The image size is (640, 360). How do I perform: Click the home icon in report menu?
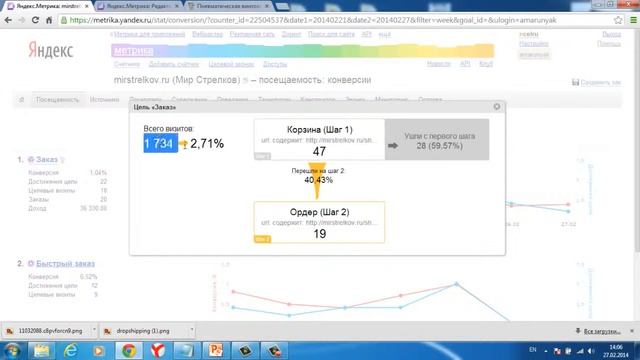tap(22, 100)
